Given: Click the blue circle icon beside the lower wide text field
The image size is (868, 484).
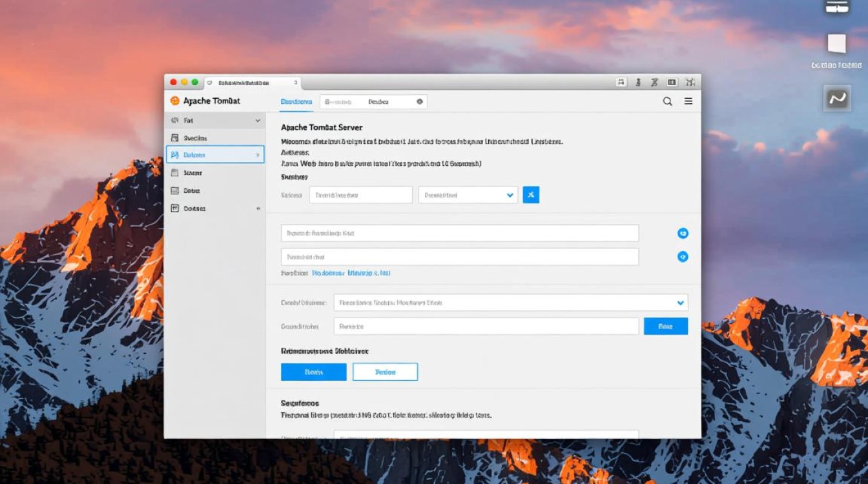Looking at the screenshot, I should [x=683, y=257].
